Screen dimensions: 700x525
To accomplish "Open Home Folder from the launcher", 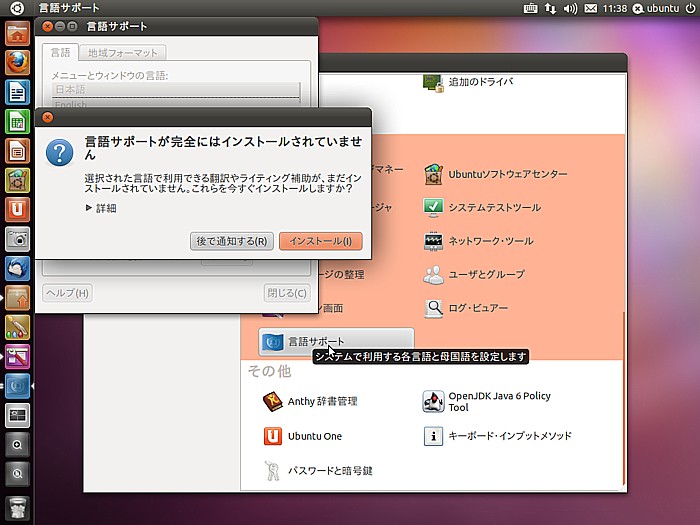I will pos(17,33).
